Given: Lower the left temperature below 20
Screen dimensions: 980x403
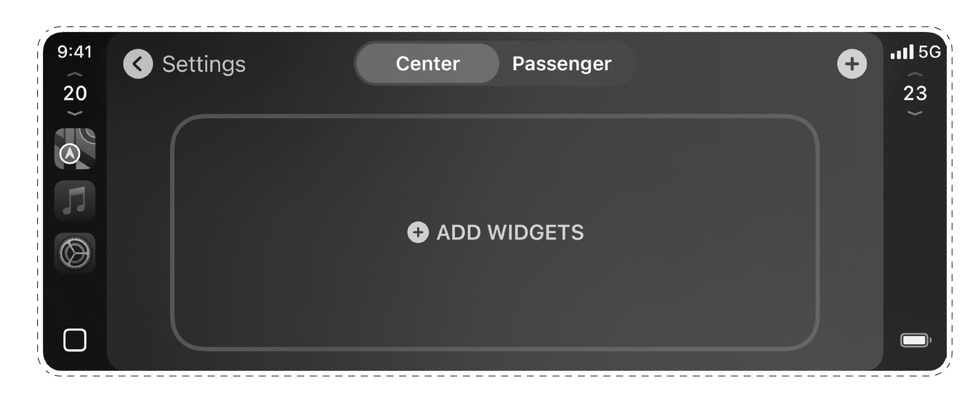Looking at the screenshot, I should point(75,113).
